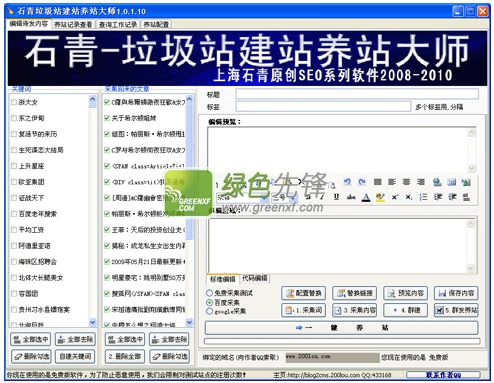Insert an image into the editor
494x383 pixels.
[x=466, y=182]
